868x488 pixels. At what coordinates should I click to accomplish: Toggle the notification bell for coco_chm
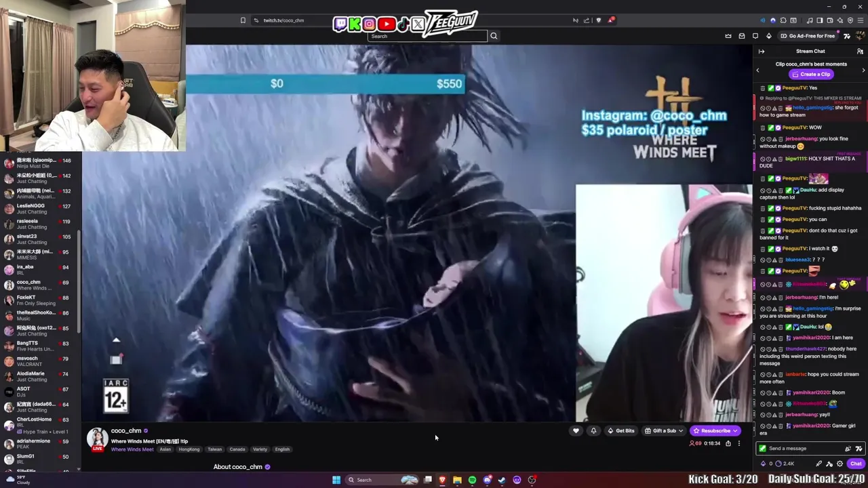pyautogui.click(x=593, y=430)
